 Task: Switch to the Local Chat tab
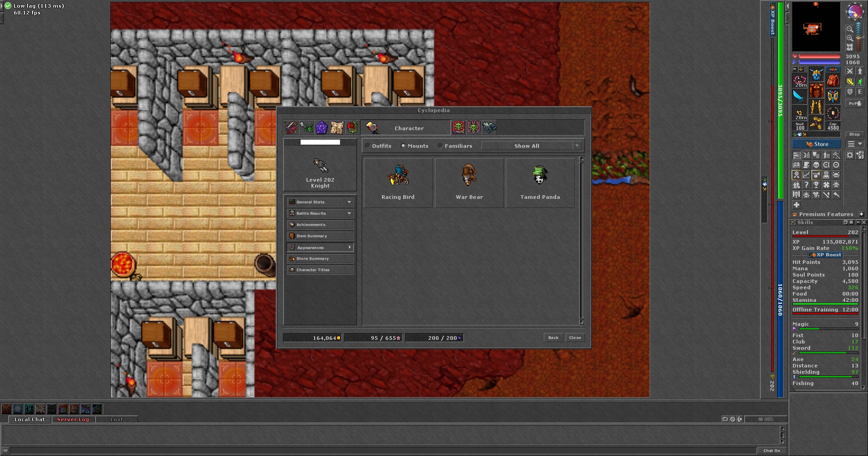29,419
